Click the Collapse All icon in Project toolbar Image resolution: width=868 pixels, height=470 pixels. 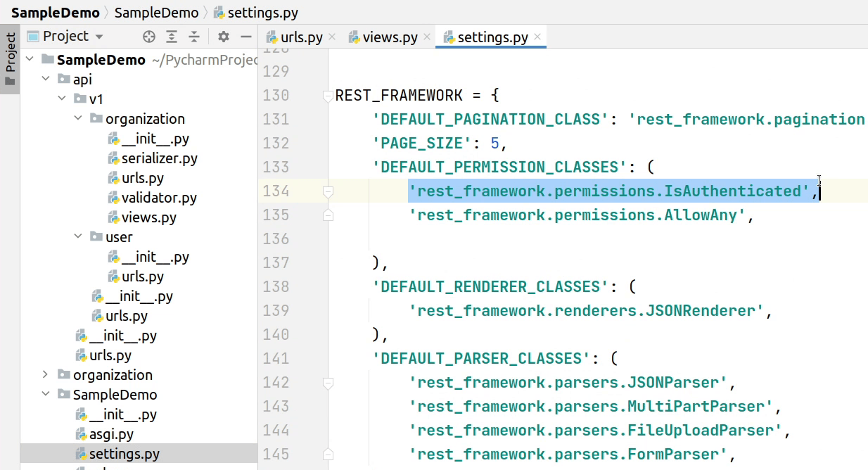click(x=193, y=36)
